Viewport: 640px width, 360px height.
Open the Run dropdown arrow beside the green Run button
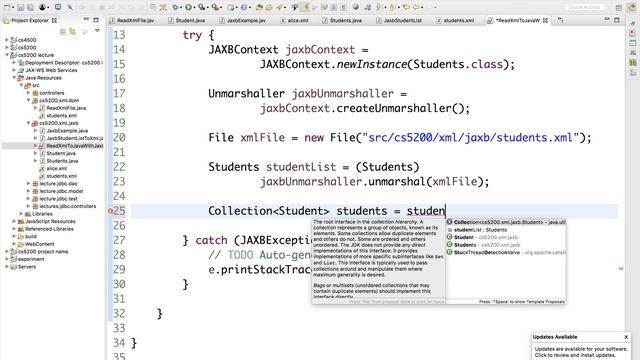coord(194,7)
